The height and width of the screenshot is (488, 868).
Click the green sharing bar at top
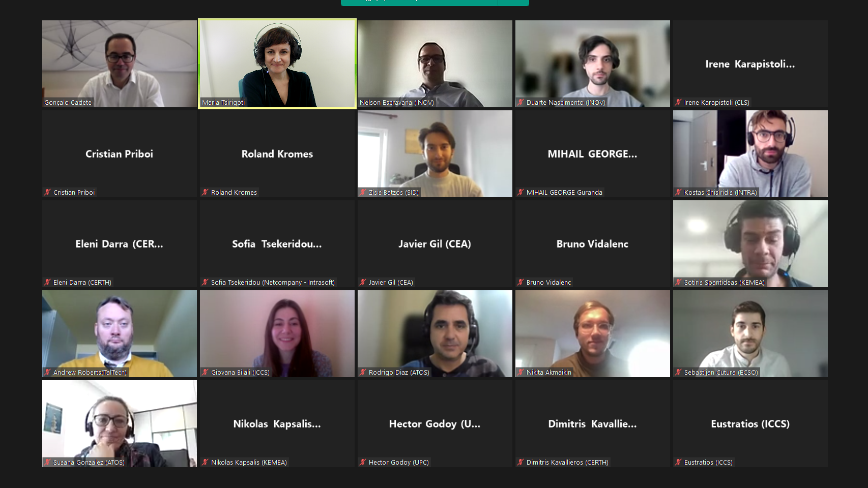[435, 3]
